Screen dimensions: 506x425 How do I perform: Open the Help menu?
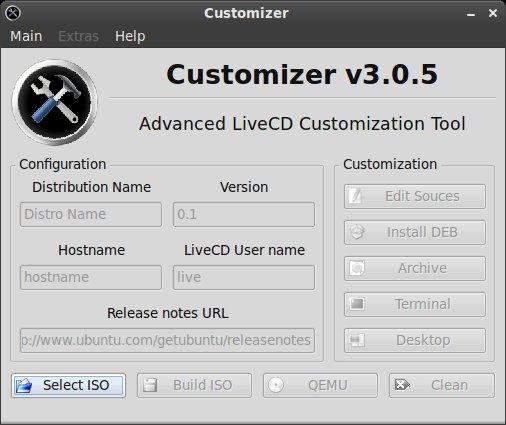(x=130, y=36)
